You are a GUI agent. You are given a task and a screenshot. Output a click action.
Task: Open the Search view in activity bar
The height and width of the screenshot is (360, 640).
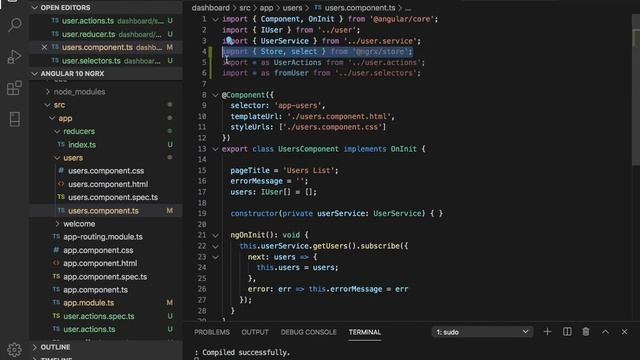pos(15,25)
